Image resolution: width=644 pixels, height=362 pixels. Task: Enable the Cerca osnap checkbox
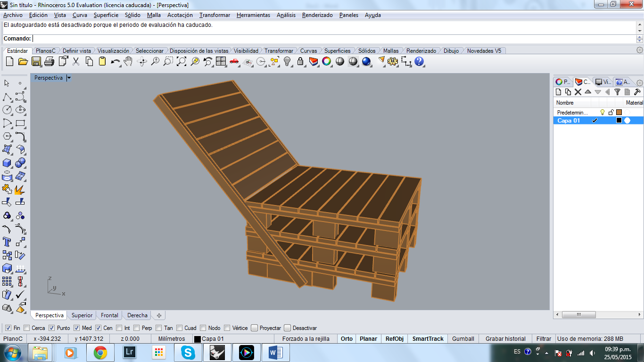click(27, 328)
